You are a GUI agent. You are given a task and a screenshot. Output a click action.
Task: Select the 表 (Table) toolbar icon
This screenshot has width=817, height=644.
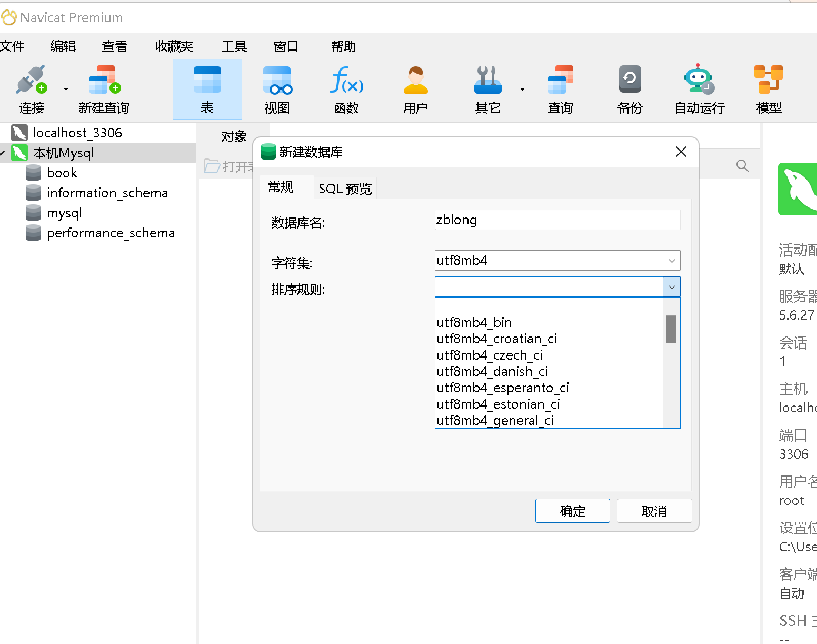pos(207,90)
